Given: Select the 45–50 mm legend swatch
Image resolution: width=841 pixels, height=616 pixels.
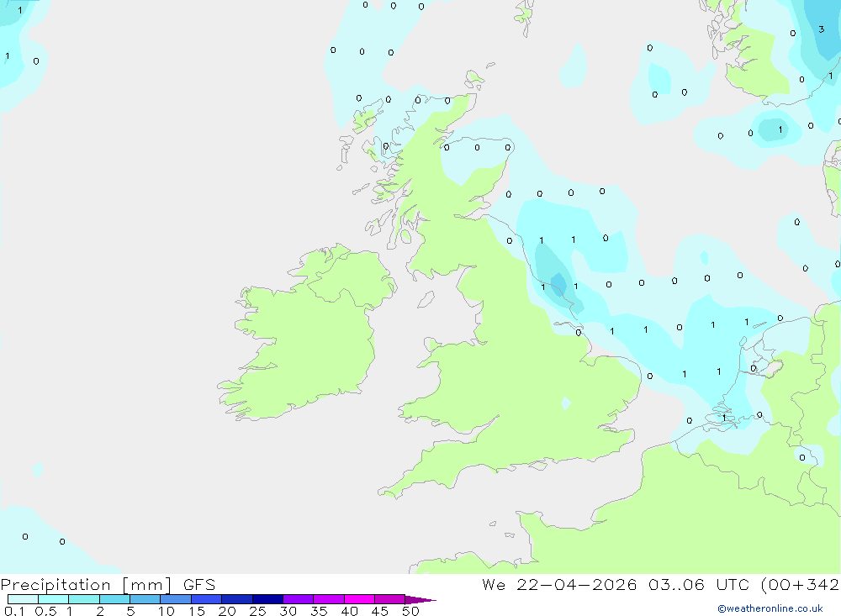Looking at the screenshot, I should [x=389, y=599].
